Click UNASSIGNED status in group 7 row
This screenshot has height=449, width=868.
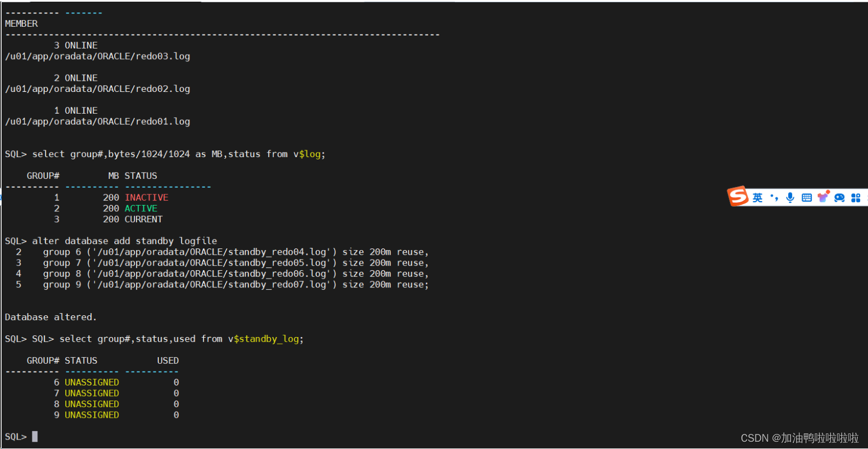(x=91, y=393)
